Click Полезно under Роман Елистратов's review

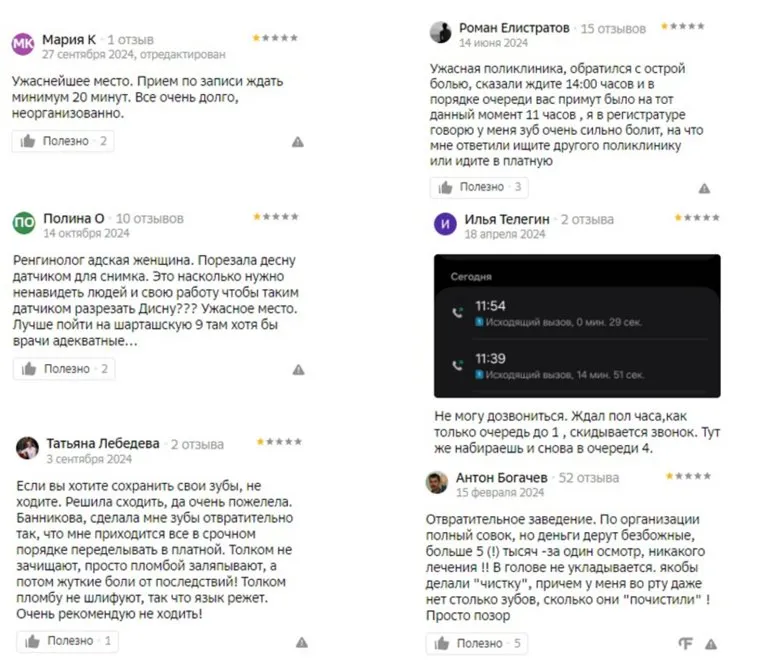[x=478, y=187]
